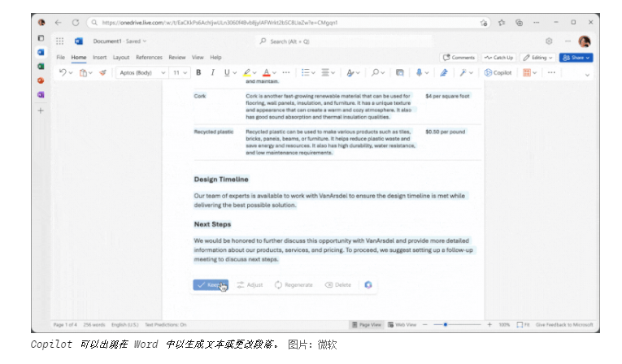Click the paragraph alignment icon
This screenshot has width=622, height=364.
(325, 72)
